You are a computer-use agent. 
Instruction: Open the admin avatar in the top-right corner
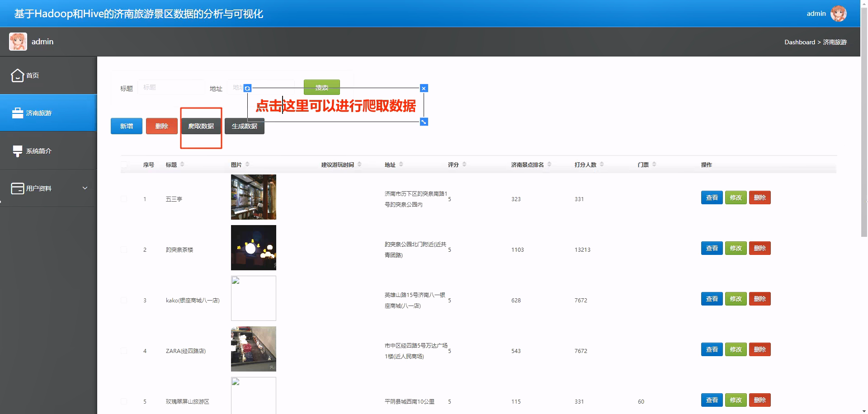point(840,13)
